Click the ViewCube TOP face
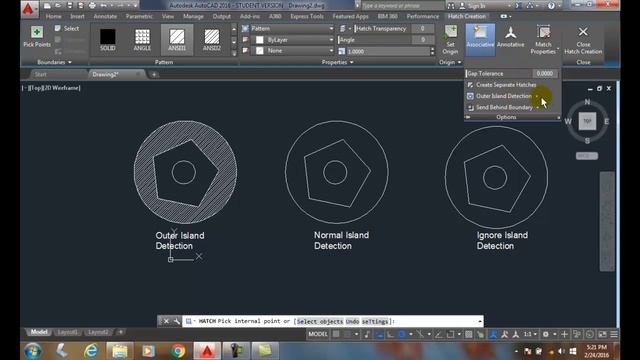Viewport: 640px width, 360px height. (x=587, y=121)
